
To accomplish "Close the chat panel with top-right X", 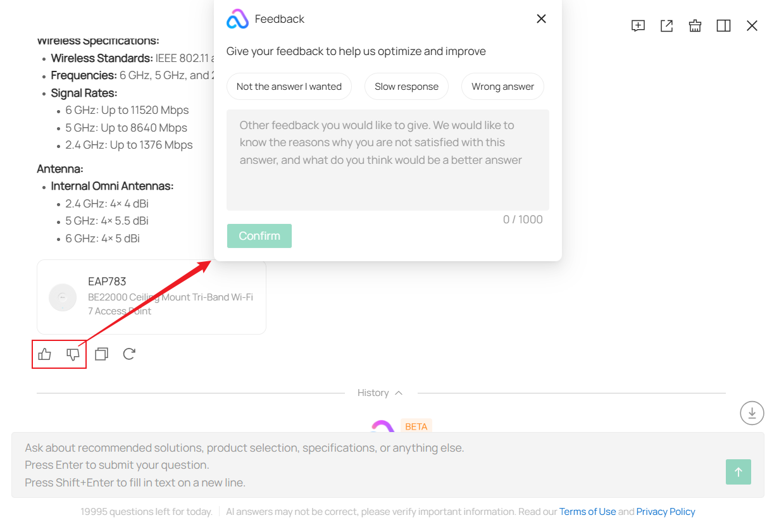I will pyautogui.click(x=752, y=26).
